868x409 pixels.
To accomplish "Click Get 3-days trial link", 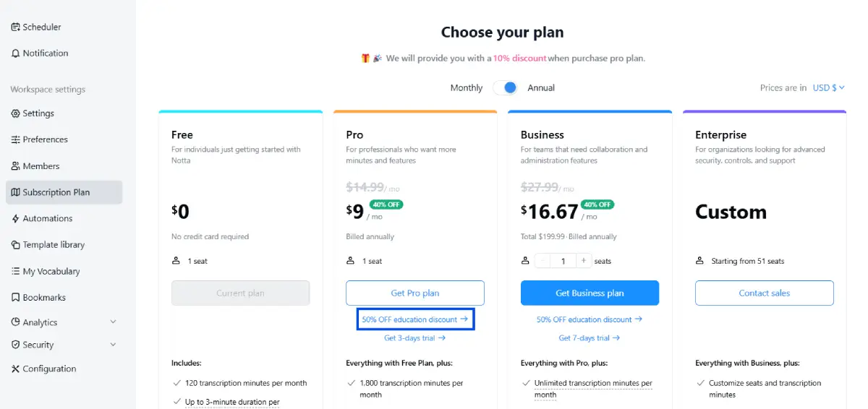I will point(414,338).
